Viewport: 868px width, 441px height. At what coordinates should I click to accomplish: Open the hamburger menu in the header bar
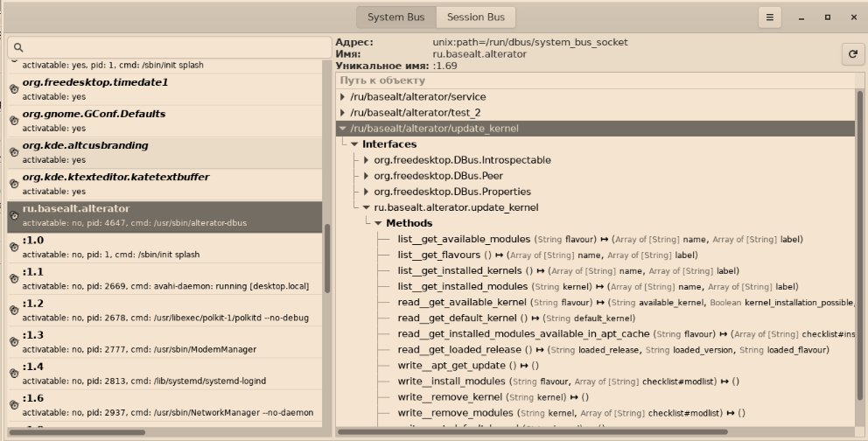click(769, 17)
